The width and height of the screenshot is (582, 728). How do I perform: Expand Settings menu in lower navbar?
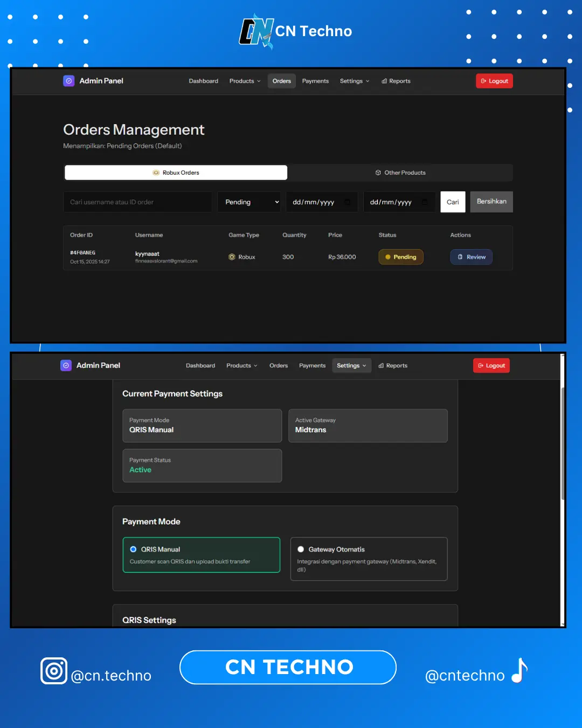pyautogui.click(x=351, y=366)
